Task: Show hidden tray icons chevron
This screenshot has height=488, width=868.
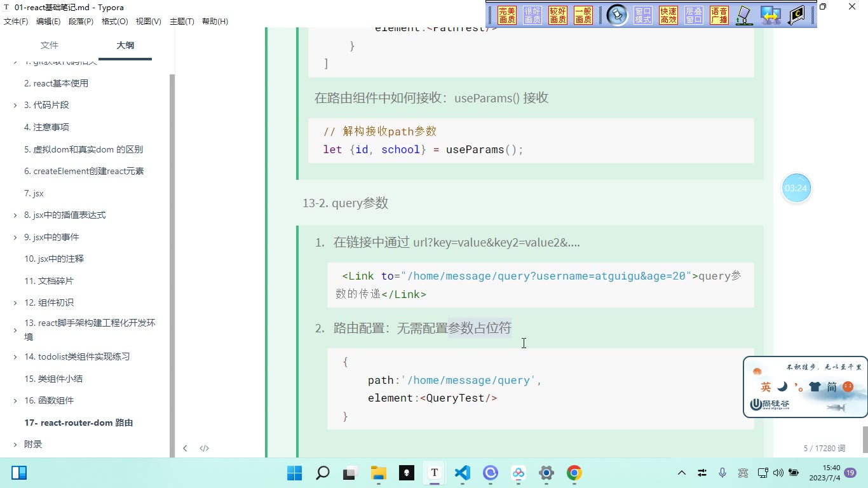Action: [x=682, y=473]
